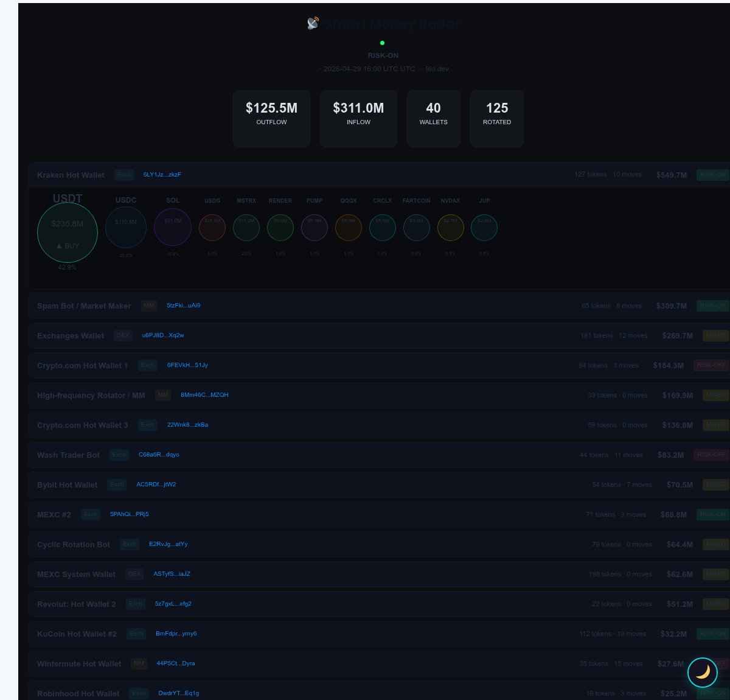730x700 pixels.
Task: Click RISK-OFF badge on Crypto.com Wallet 1
Action: click(712, 365)
